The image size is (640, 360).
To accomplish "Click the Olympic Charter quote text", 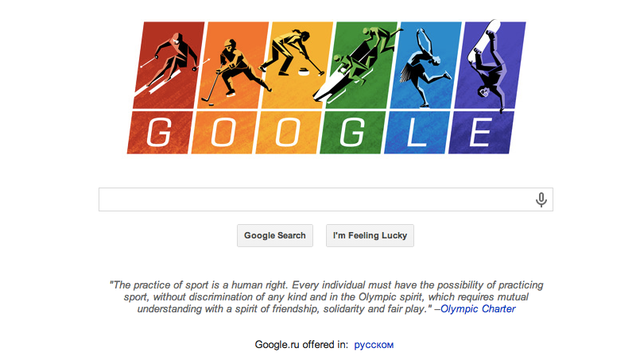I will tap(326, 297).
